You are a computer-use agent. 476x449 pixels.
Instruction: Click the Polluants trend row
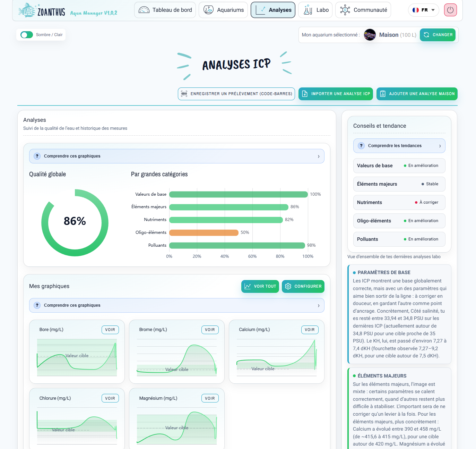(x=399, y=239)
